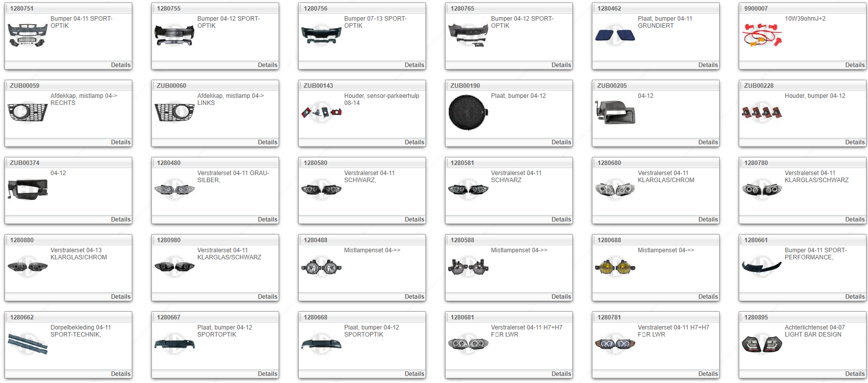Screen dimensions: 868x383
Task: Click the 1280480 grey-silver headlight set image
Action: coord(175,189)
